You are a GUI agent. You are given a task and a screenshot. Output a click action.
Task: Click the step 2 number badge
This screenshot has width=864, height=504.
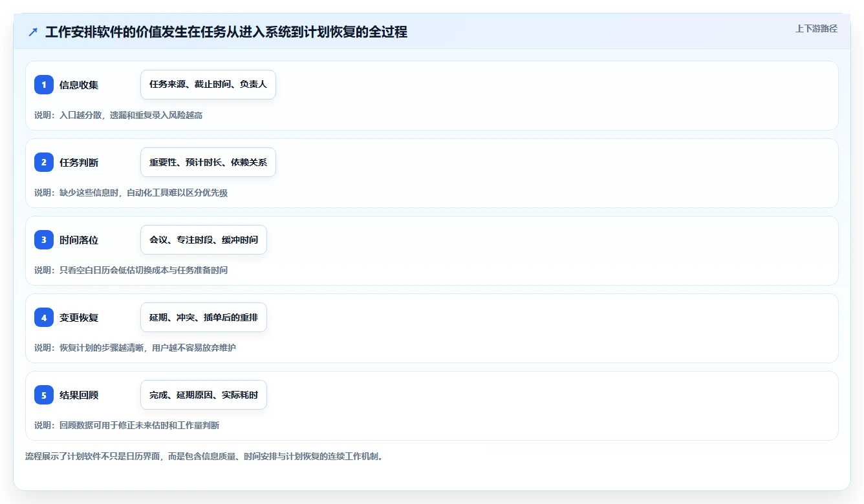point(44,162)
